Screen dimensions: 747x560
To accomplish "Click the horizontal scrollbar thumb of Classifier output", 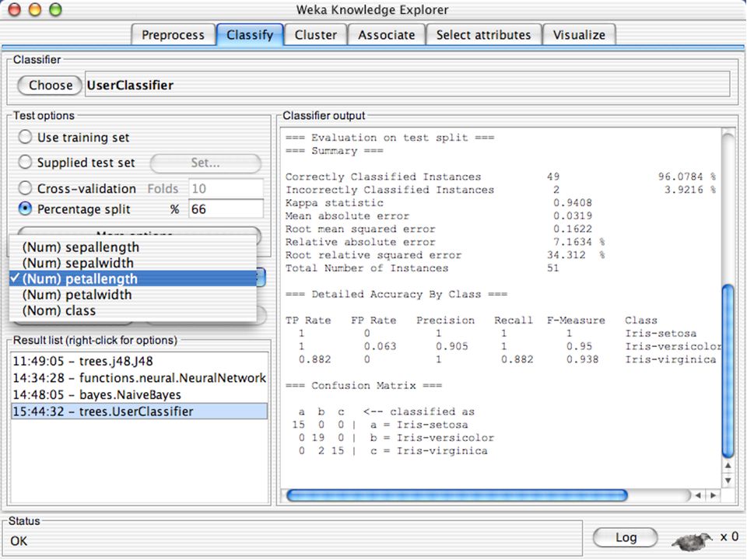I will point(457,495).
